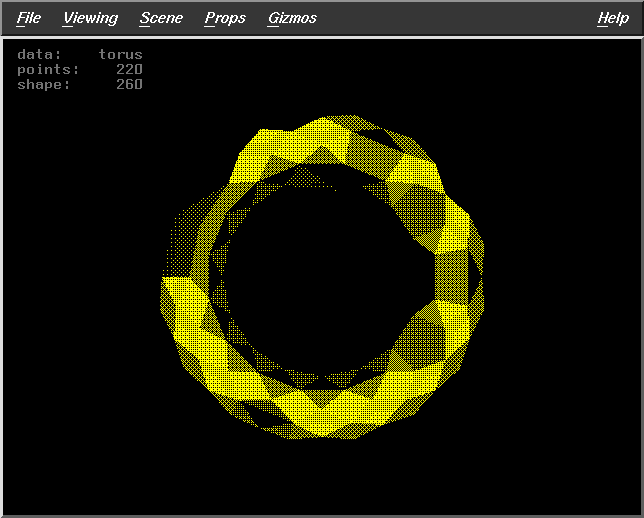Open the Viewing menu

click(90, 18)
